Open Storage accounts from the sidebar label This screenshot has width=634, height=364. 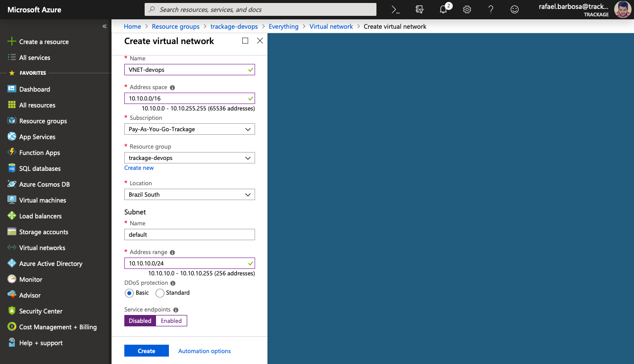44,232
